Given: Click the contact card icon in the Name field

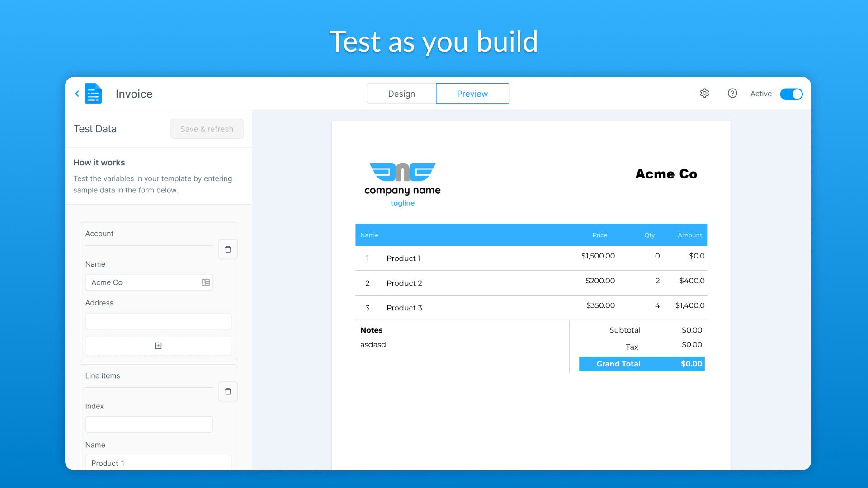Looking at the screenshot, I should tap(206, 282).
